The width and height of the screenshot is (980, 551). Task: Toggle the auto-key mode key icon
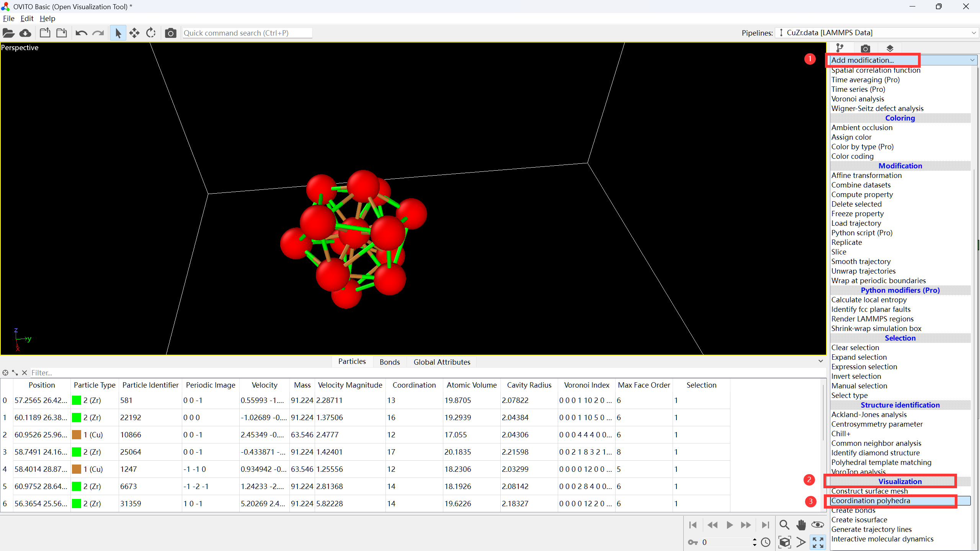(693, 542)
